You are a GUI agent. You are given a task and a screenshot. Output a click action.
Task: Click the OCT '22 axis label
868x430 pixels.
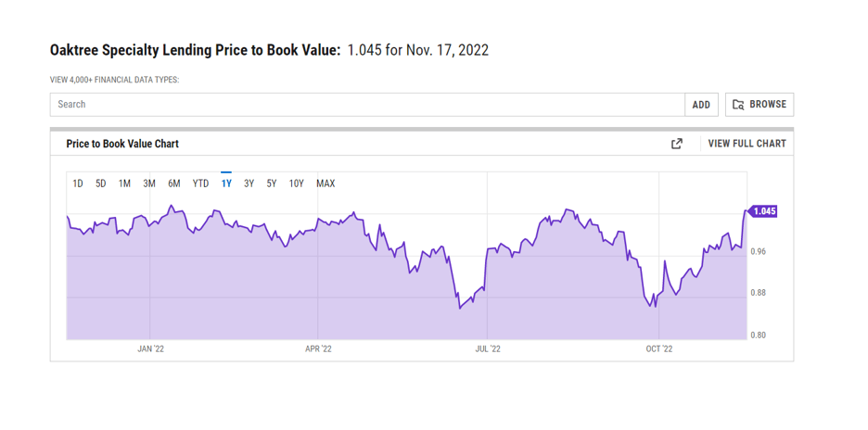[x=659, y=349]
